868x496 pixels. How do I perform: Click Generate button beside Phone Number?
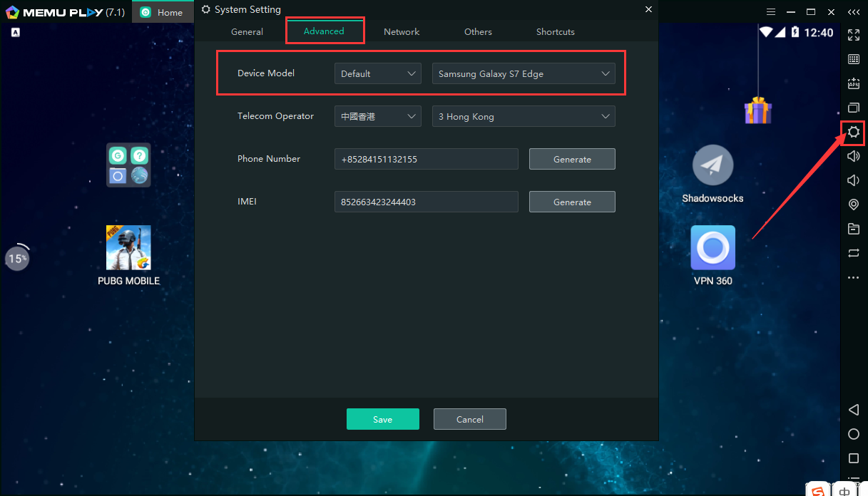pos(572,159)
